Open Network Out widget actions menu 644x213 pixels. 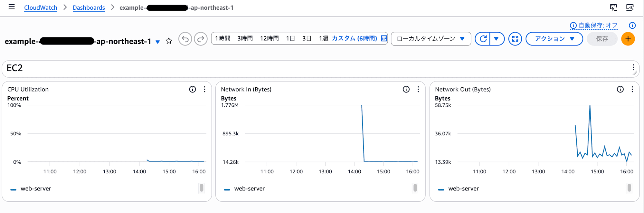click(632, 89)
